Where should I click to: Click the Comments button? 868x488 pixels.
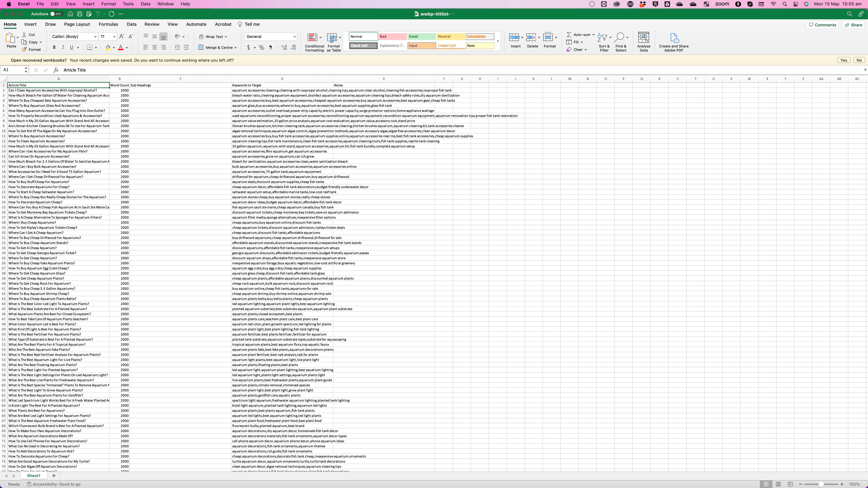pyautogui.click(x=822, y=25)
